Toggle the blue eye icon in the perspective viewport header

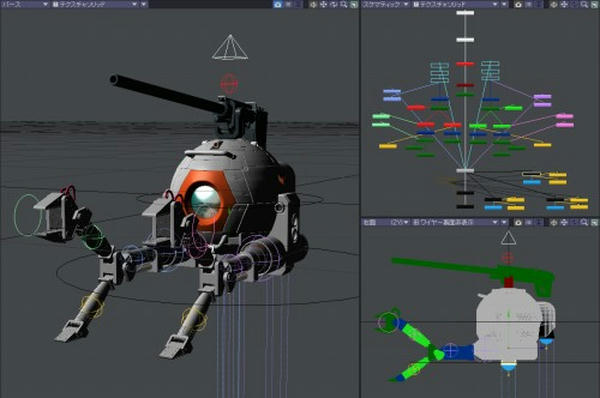click(278, 4)
